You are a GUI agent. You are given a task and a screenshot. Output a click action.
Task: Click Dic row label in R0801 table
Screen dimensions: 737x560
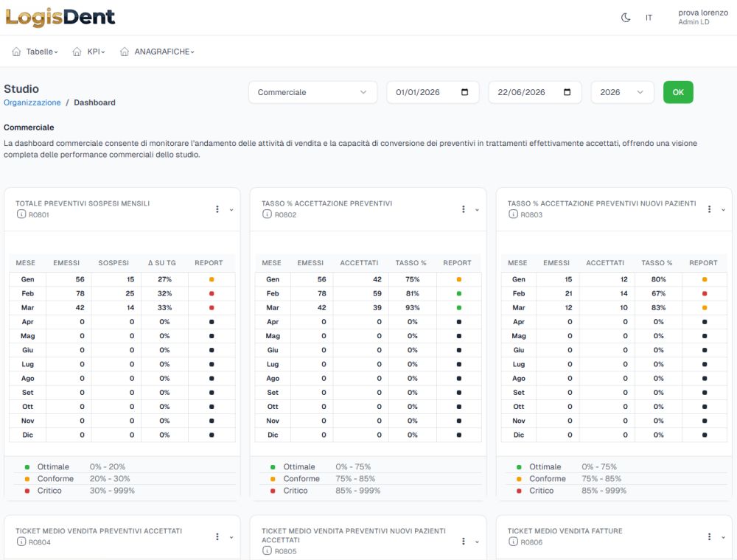(x=28, y=435)
